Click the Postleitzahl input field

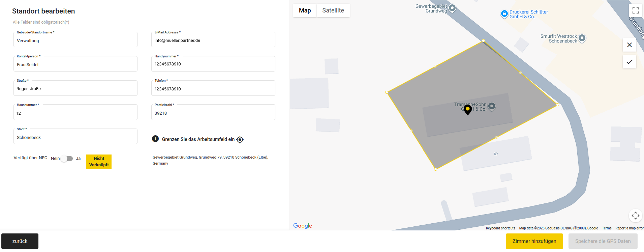pyautogui.click(x=213, y=113)
